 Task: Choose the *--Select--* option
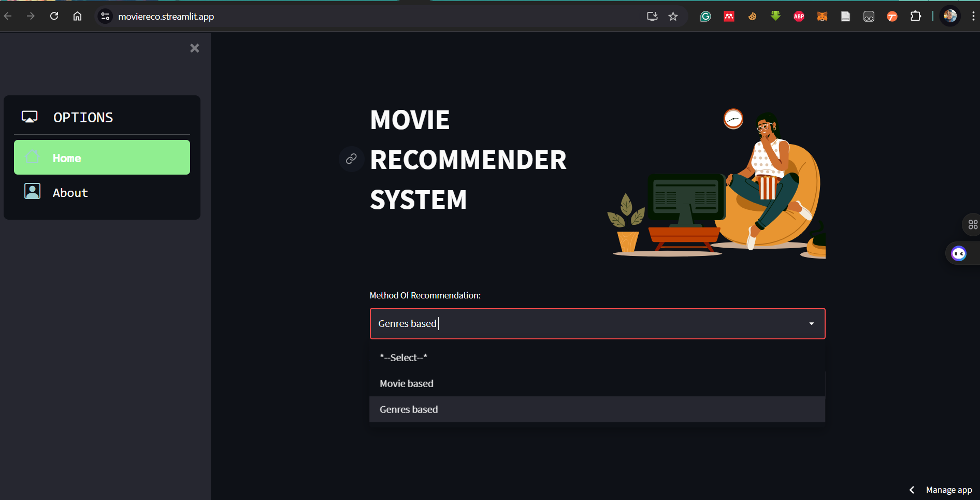pos(403,358)
